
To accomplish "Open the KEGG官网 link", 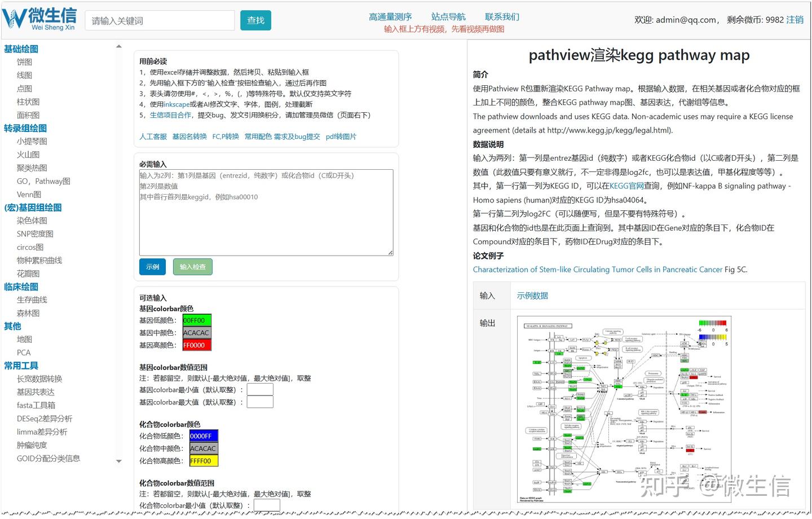I will (x=626, y=186).
